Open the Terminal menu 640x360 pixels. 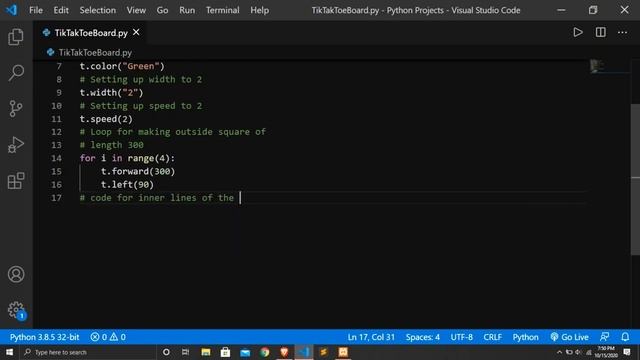(x=222, y=10)
